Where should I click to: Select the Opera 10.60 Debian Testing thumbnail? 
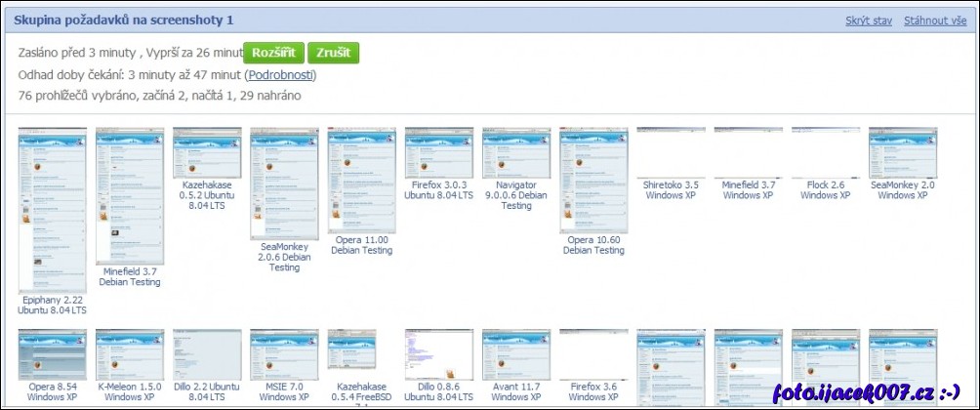pyautogui.click(x=593, y=180)
